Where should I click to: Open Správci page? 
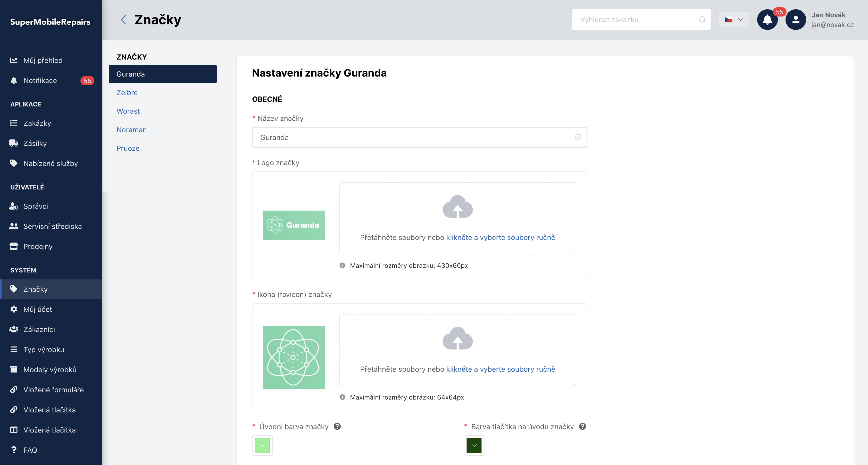pyautogui.click(x=51, y=206)
